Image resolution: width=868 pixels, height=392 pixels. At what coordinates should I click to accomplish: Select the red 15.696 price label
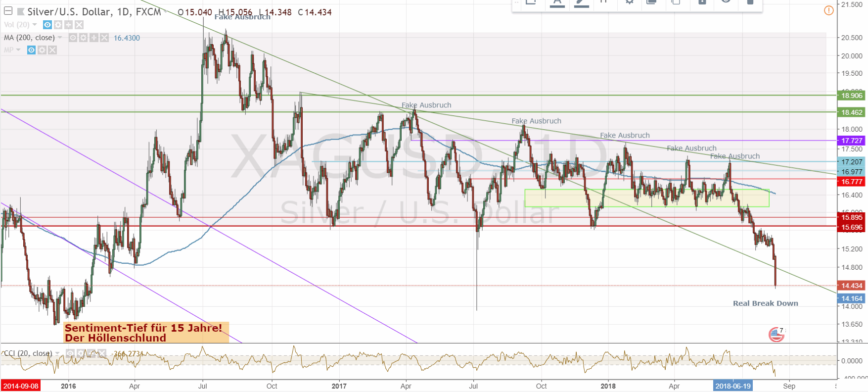(851, 227)
